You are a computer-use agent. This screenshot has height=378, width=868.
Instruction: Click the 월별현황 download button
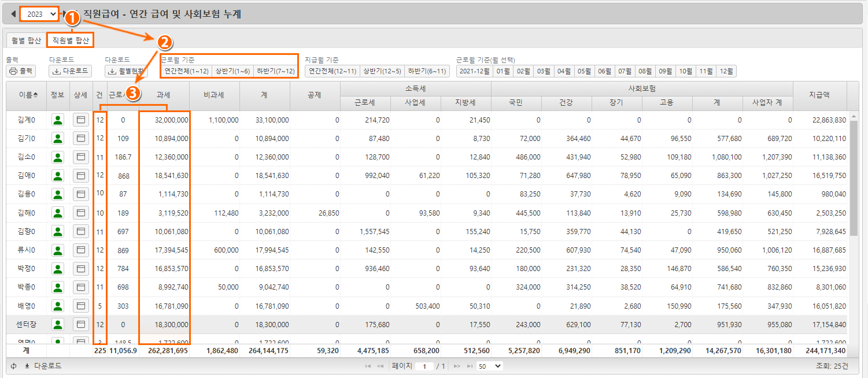click(127, 71)
